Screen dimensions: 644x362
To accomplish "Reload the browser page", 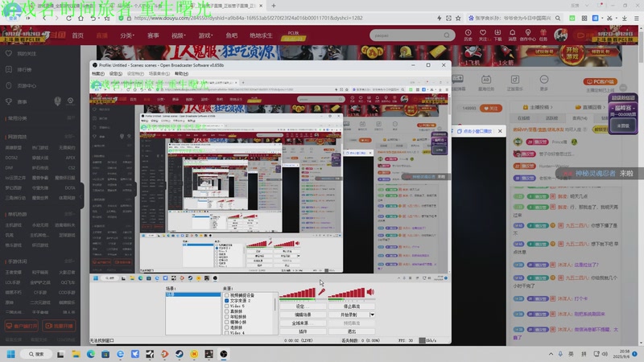I will 68,18.
